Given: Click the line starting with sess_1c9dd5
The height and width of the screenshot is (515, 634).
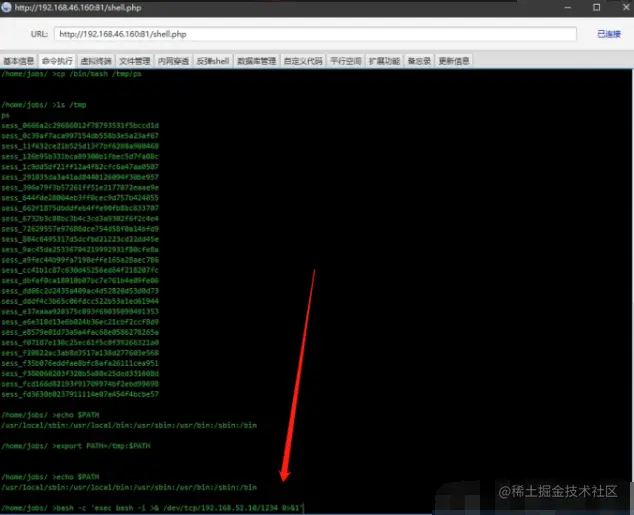Looking at the screenshot, I should (80, 167).
